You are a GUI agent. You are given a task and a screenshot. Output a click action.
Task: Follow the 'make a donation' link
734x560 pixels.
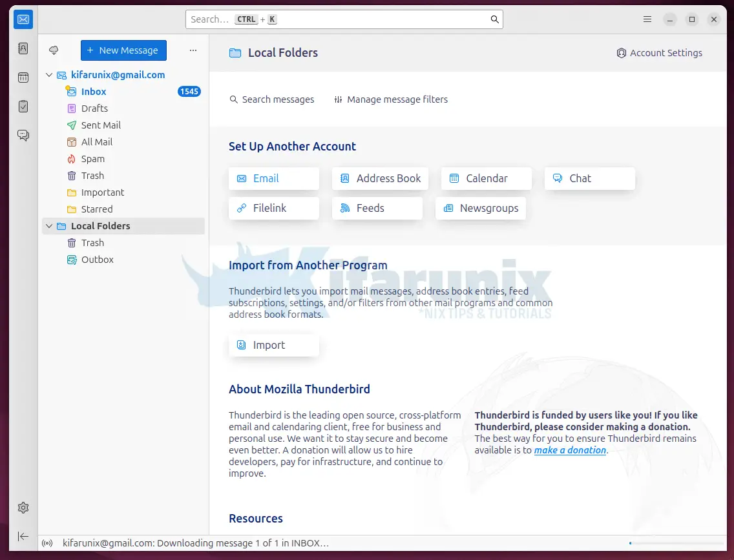coord(570,450)
